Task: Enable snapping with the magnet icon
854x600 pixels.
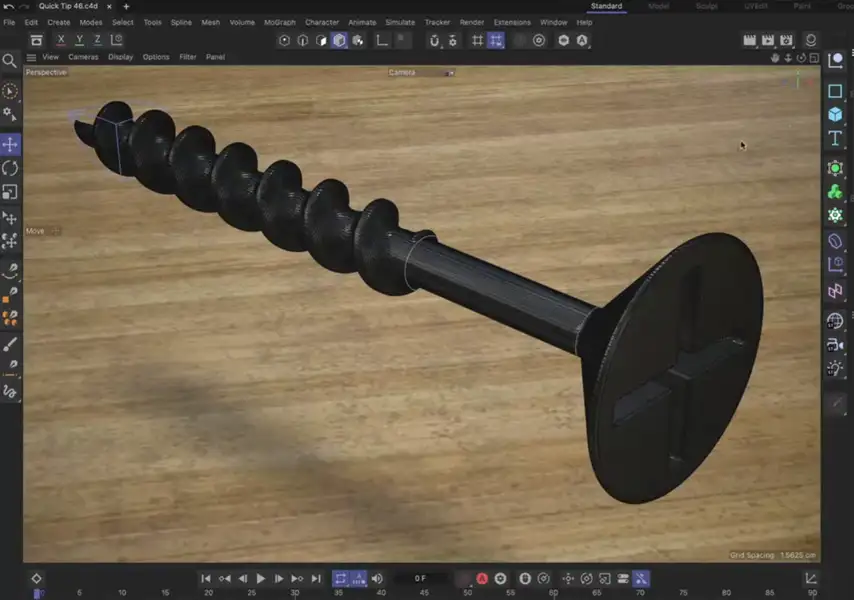Action: [x=432, y=40]
